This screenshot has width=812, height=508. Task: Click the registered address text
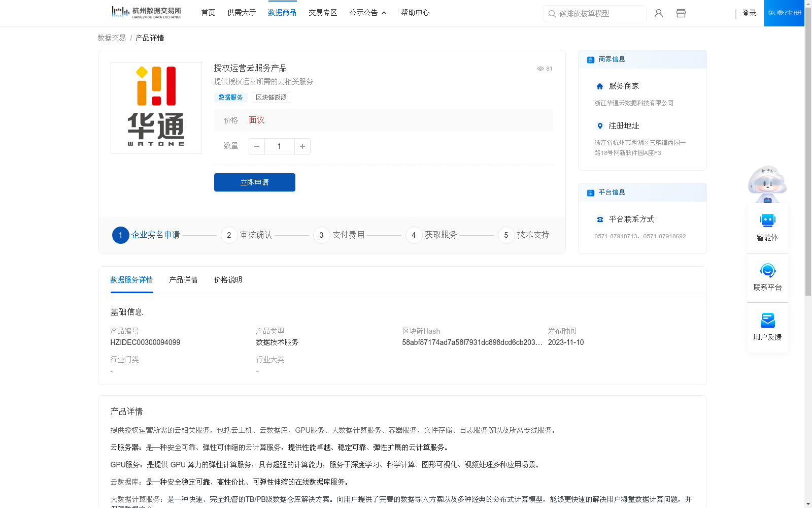pyautogui.click(x=640, y=148)
